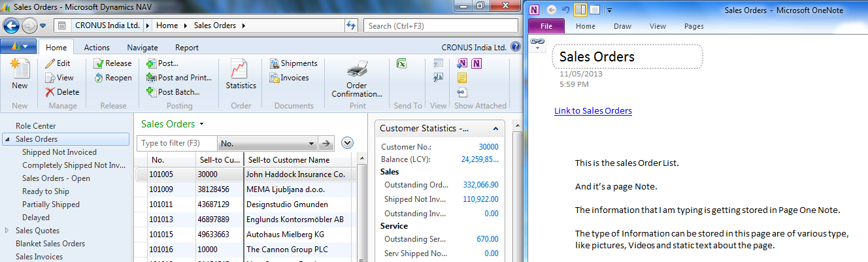Click OneNote undo icon
Viewport: 868px width, 262px height.
pyautogui.click(x=565, y=10)
